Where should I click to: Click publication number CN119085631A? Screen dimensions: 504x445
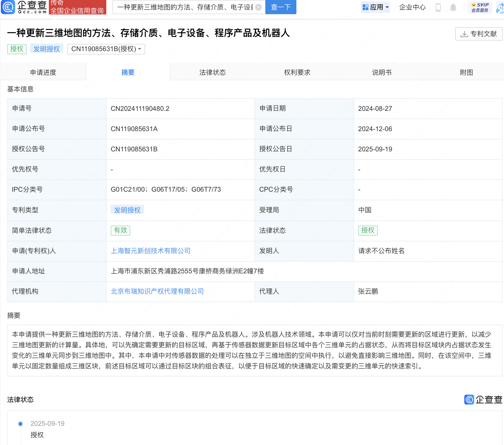[134, 129]
